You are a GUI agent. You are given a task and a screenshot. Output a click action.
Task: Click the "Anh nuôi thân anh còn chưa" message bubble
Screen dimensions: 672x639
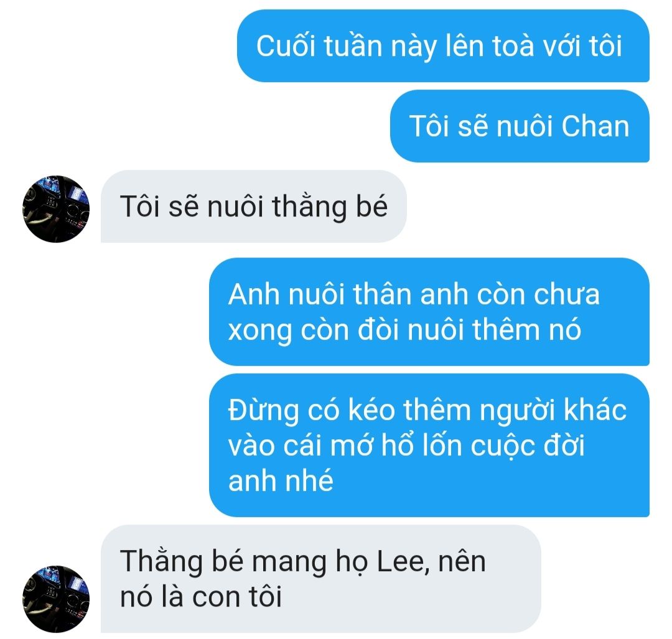tap(429, 312)
